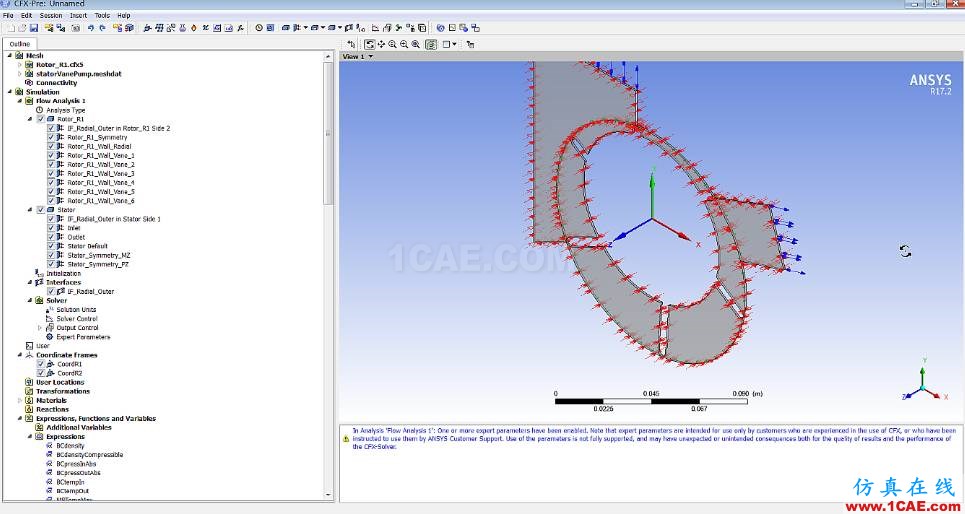Expand the Rotor_R1.cfx5 mesh node
This screenshot has width=965, height=514.
pyautogui.click(x=20, y=65)
